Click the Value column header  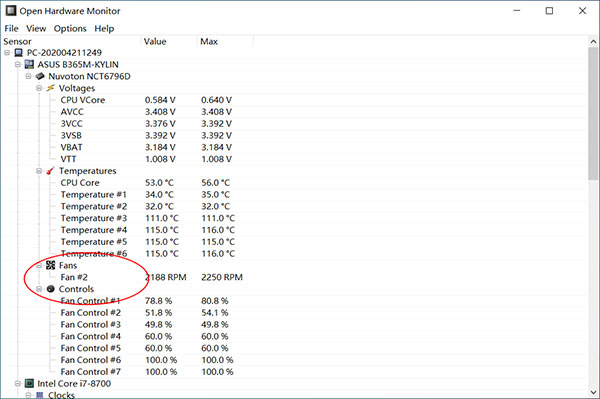tap(169, 41)
